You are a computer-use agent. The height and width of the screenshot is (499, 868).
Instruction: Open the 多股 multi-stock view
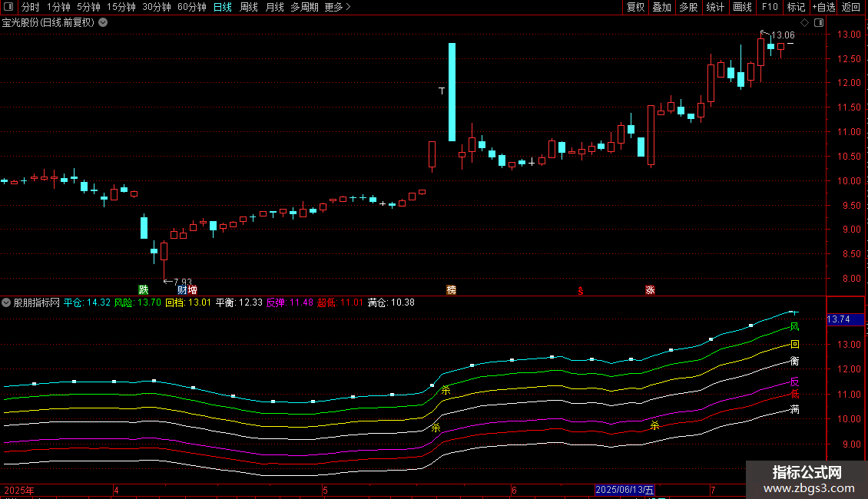[688, 7]
